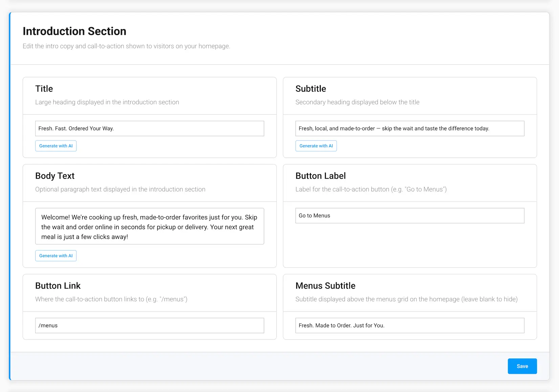Click the 'Button Link' card heading

[58, 286]
